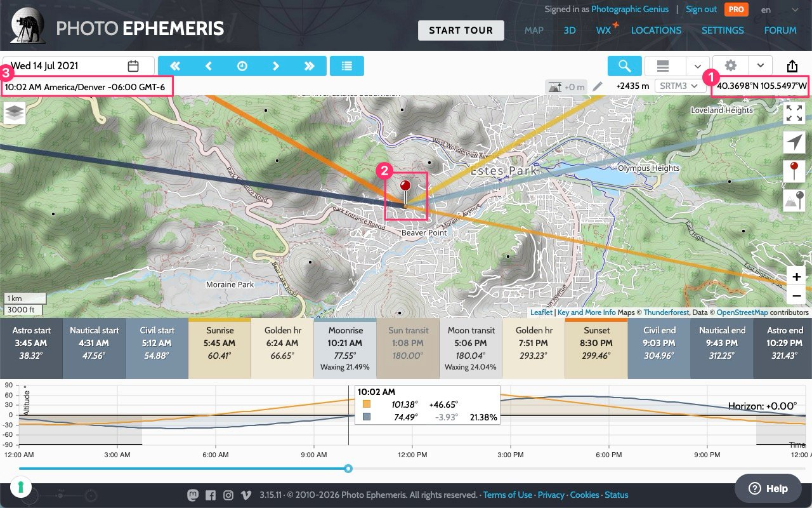This screenshot has width=812, height=508.
Task: Select the Sunset 8:30 PM event cell
Action: coord(596,349)
